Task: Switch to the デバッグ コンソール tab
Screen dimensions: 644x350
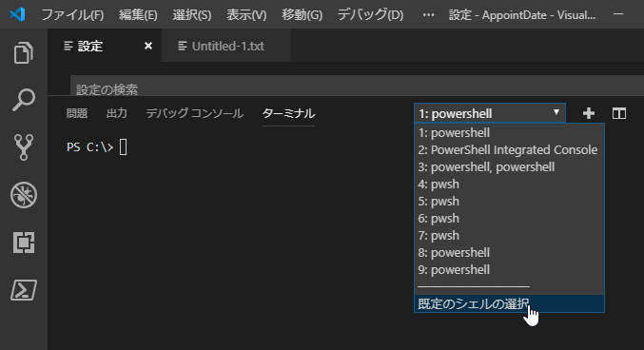Action: [195, 113]
